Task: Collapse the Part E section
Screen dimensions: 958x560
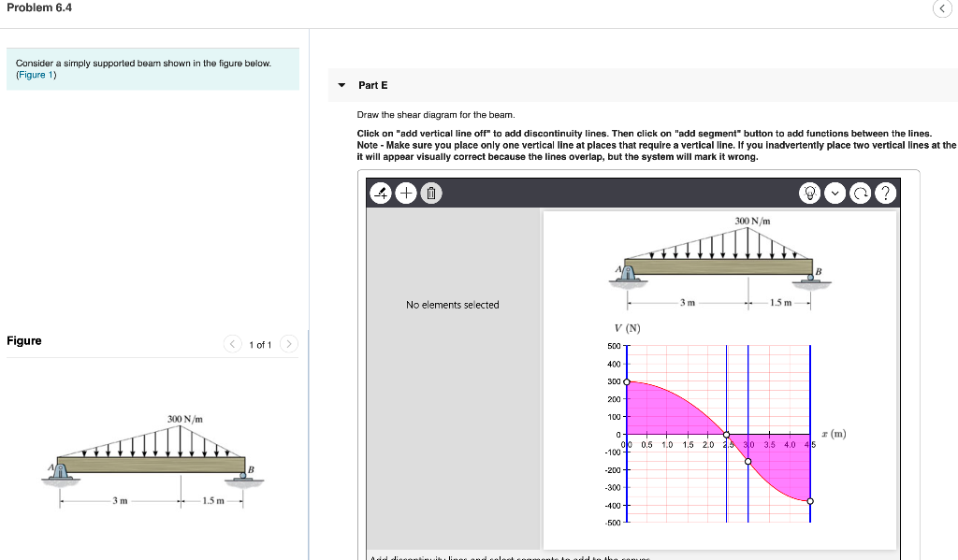Action: click(x=341, y=85)
